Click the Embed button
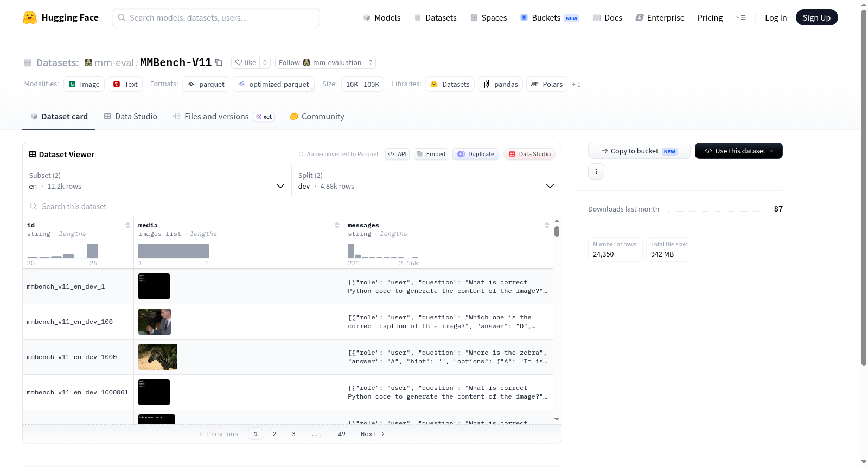The height and width of the screenshot is (467, 868). (431, 154)
